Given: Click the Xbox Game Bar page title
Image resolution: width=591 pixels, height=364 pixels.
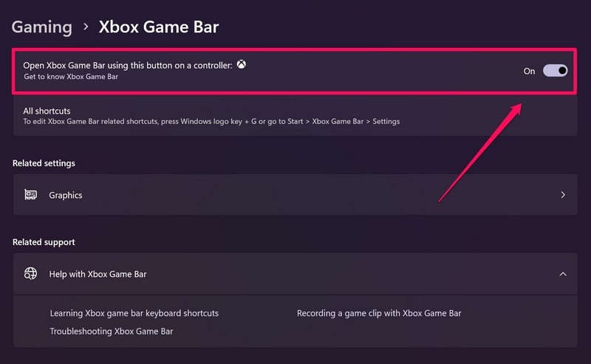Looking at the screenshot, I should tap(159, 27).
